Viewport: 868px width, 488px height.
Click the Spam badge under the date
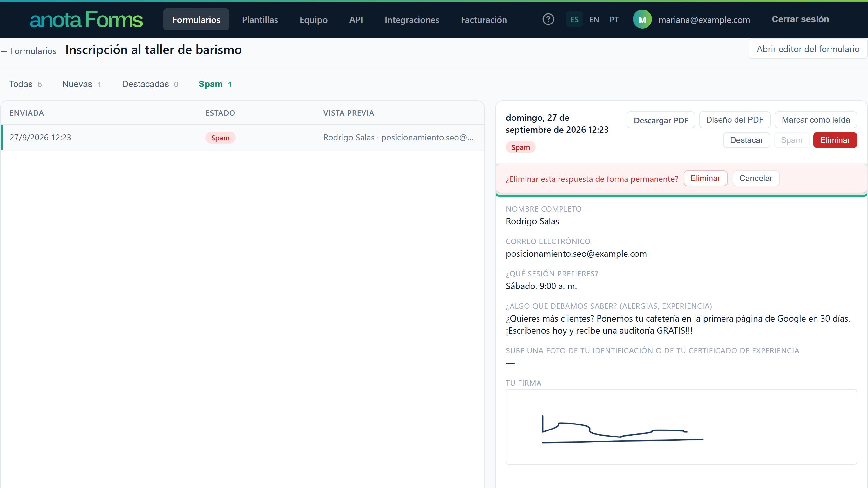[x=521, y=147]
